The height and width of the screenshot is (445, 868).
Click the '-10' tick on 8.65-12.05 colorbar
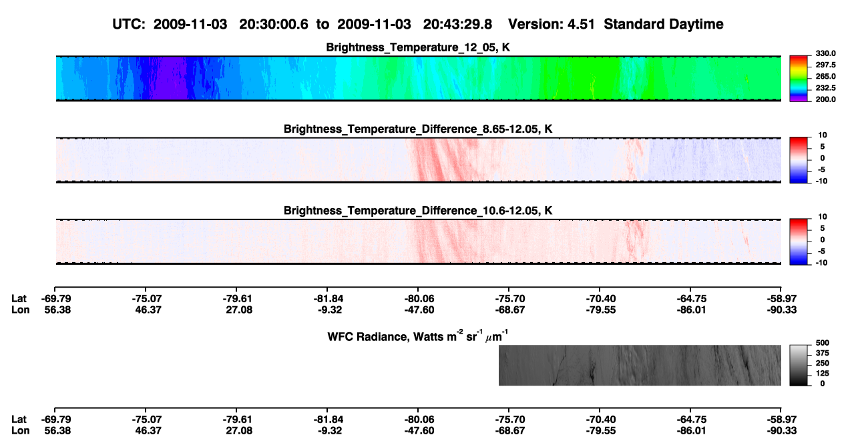[x=821, y=181]
